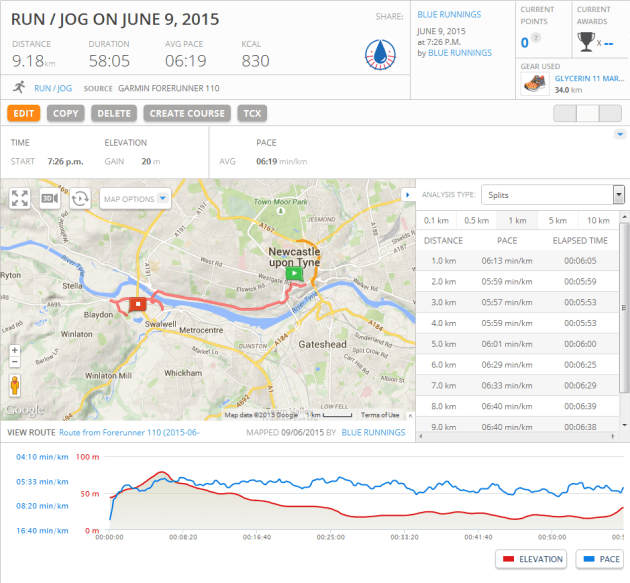The height and width of the screenshot is (583, 630).
Task: Click the Glycerin 11 shoe gear thumbnail
Action: (x=534, y=84)
